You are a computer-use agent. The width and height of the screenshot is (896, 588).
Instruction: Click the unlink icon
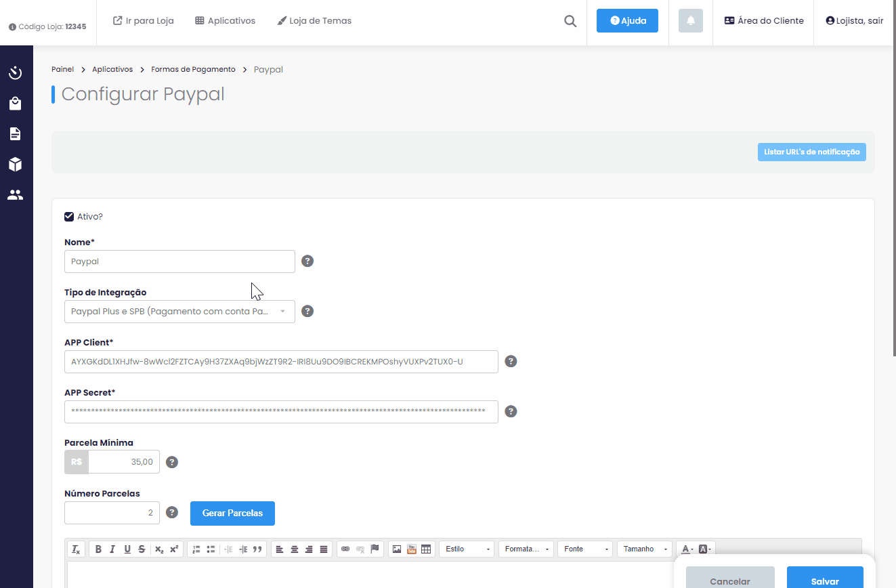(x=360, y=549)
